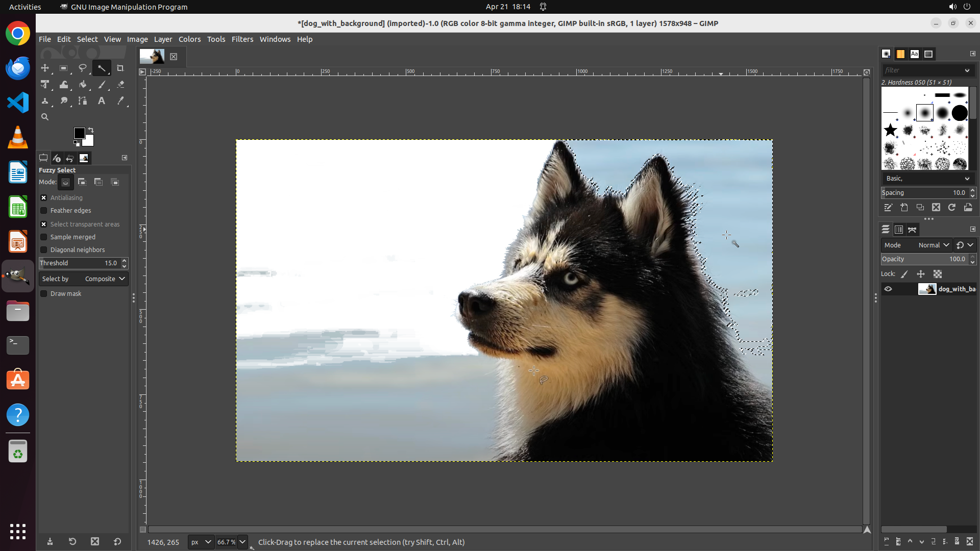Hide the dog_with_background layer with the eye icon
The image size is (980, 551).
pos(888,289)
